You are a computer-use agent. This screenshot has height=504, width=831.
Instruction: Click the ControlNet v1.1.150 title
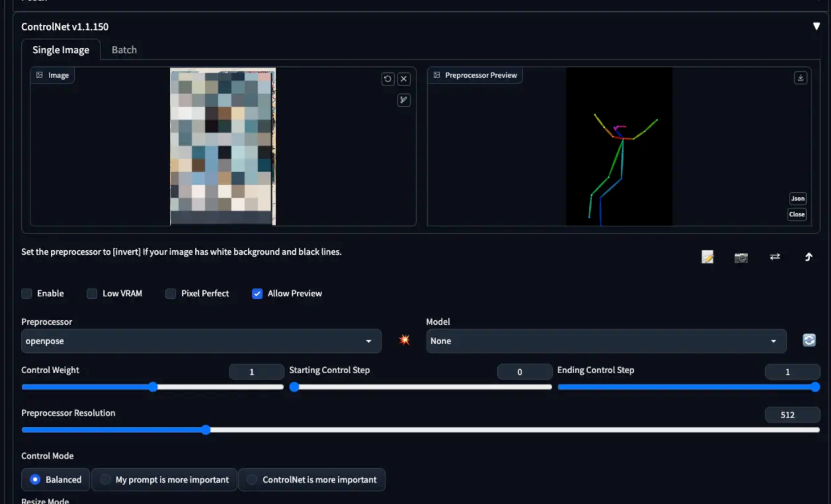click(65, 26)
